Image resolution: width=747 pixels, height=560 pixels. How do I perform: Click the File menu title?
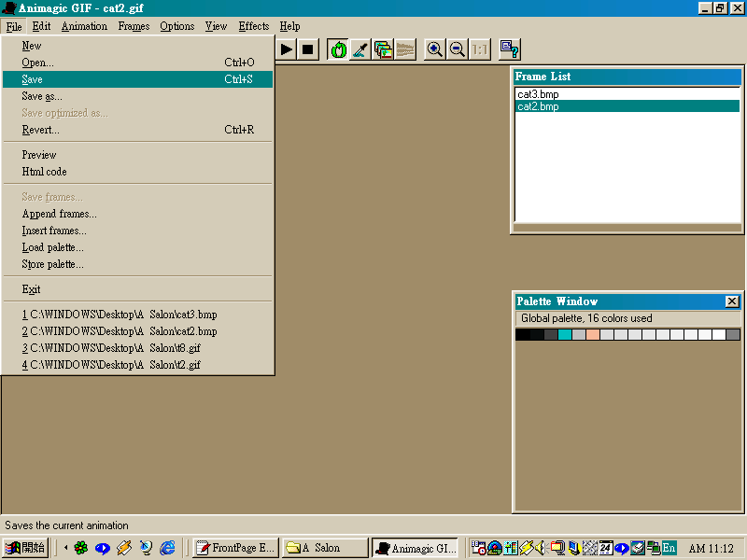click(14, 26)
